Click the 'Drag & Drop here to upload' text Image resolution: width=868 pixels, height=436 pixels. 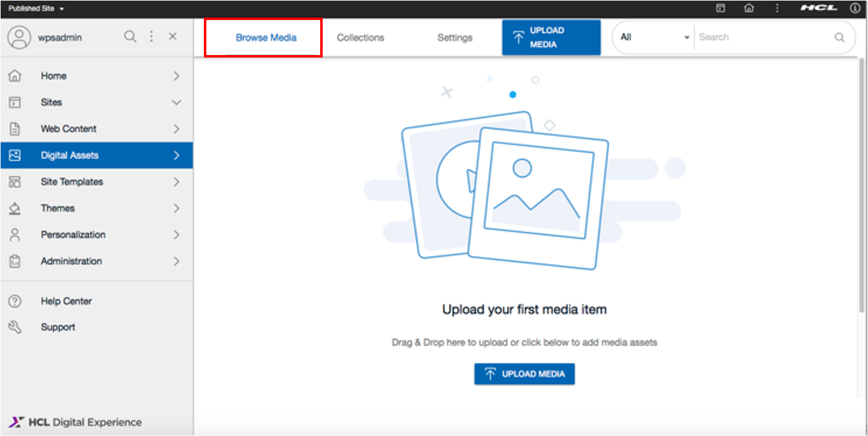tap(524, 343)
